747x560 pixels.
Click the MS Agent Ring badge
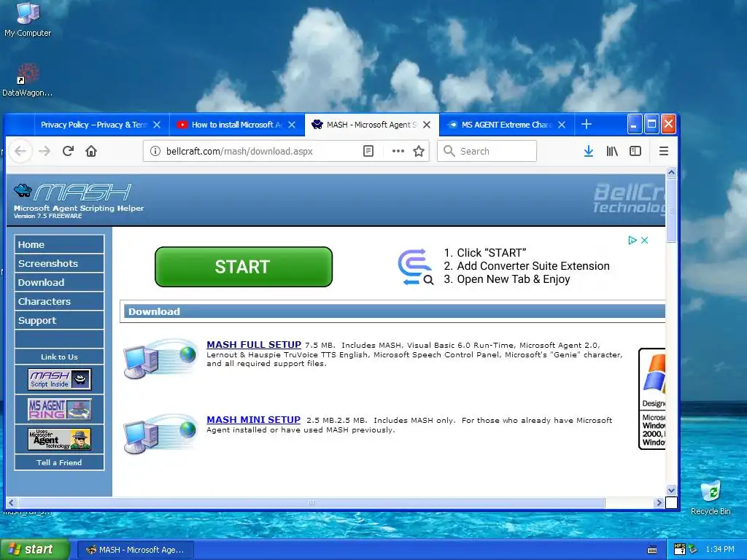[x=59, y=409]
